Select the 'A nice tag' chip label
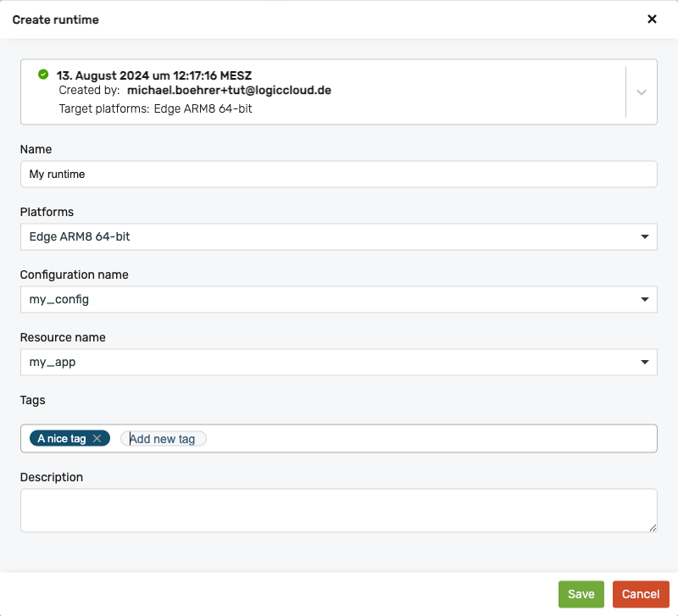Screen dimensions: 678x616 (62, 439)
